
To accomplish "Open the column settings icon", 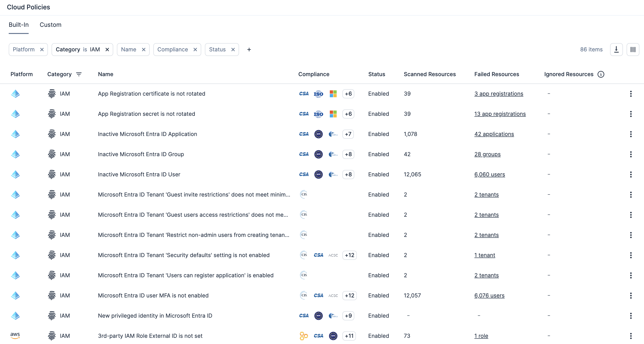I will [x=633, y=50].
